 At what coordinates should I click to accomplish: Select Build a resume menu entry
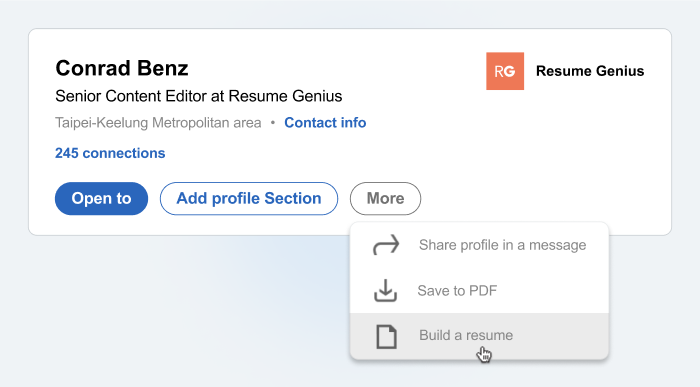click(x=479, y=336)
